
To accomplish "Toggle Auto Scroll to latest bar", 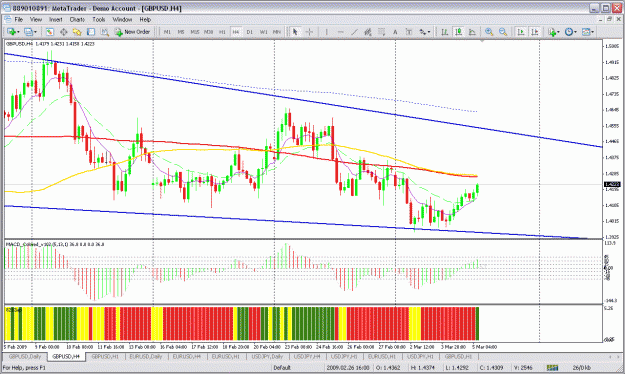I will pos(521,32).
